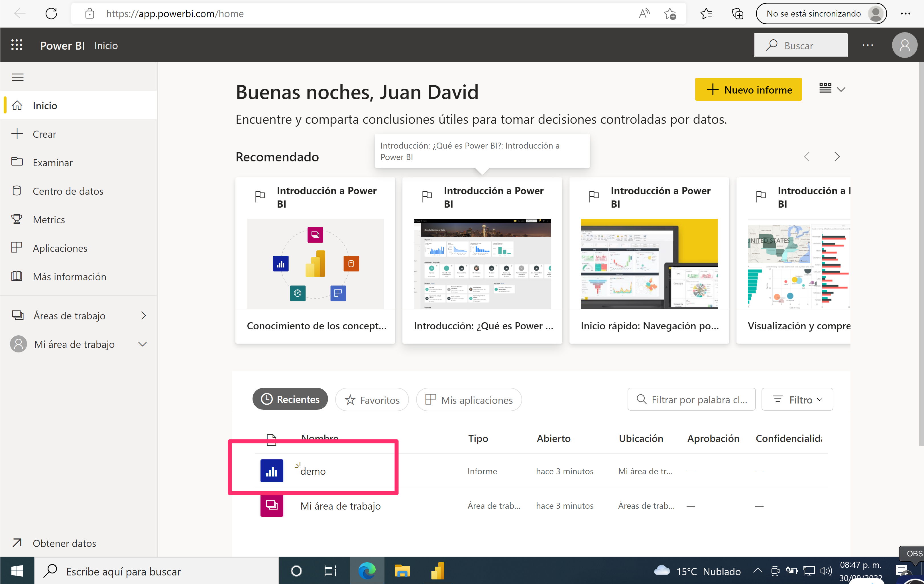View site information lock icon

click(x=89, y=13)
